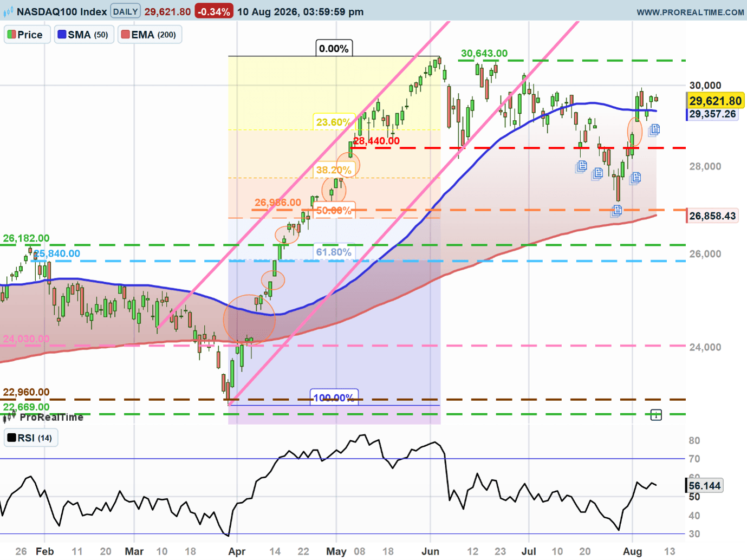Open the document icon sitting on the orange dashed line

coord(616,211)
